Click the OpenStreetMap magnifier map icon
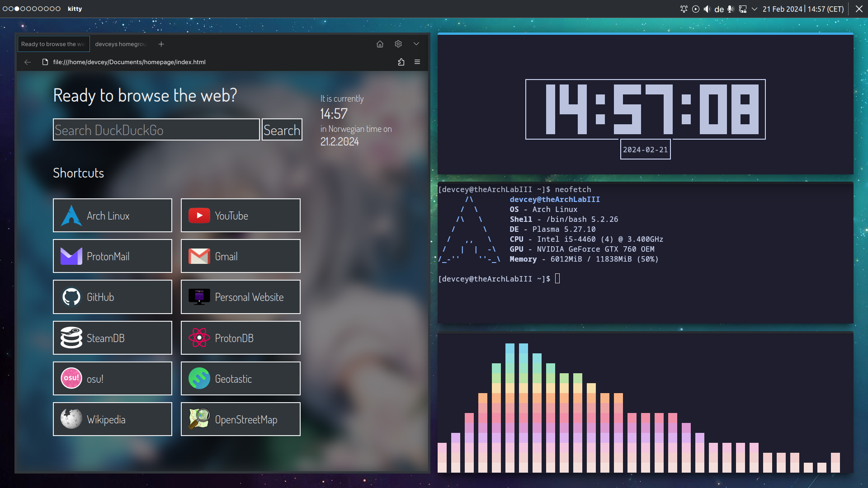Screen dimensions: 868x488 (x=199, y=419)
